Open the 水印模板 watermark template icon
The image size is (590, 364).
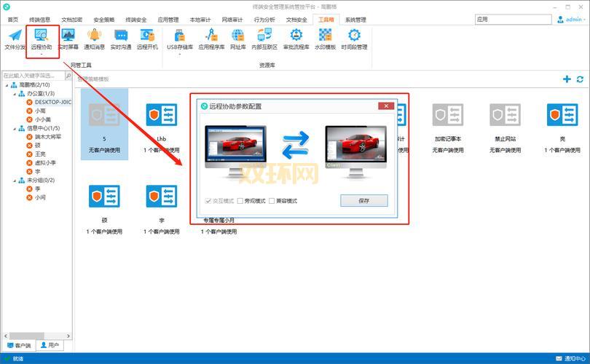[x=325, y=38]
